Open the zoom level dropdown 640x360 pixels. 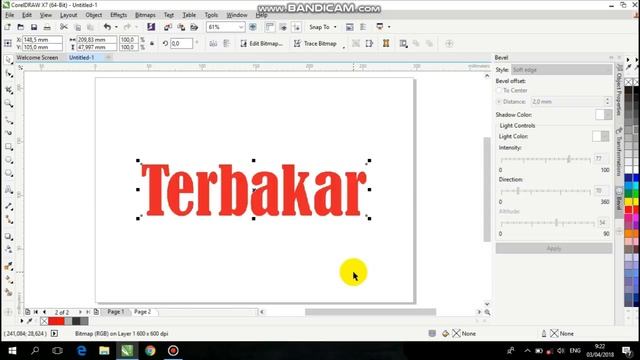coord(241,27)
